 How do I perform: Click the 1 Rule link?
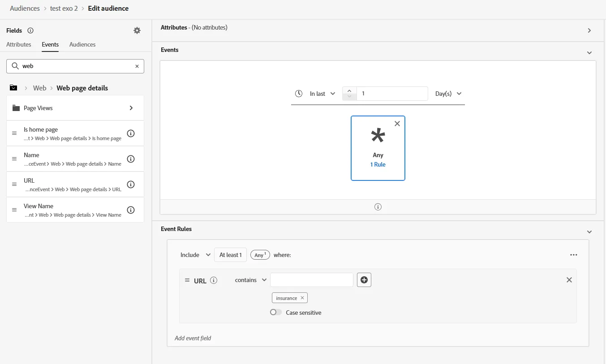[378, 164]
